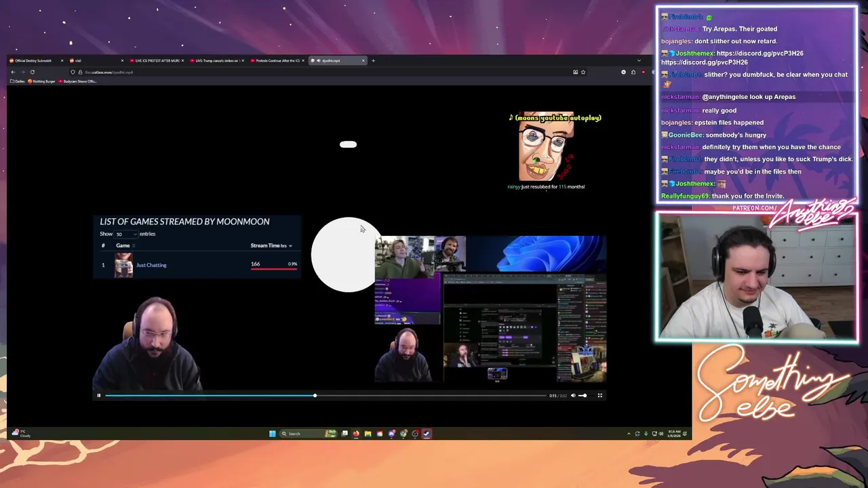Screen dimensions: 868x488
Task: Open picture-in-picture icon in address bar
Action: pos(575,72)
